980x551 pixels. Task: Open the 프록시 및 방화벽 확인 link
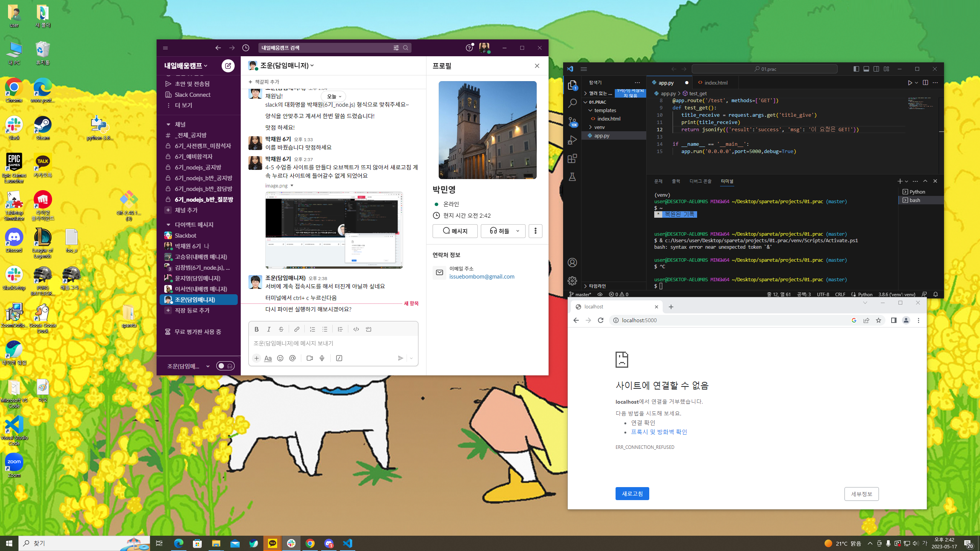659,432
